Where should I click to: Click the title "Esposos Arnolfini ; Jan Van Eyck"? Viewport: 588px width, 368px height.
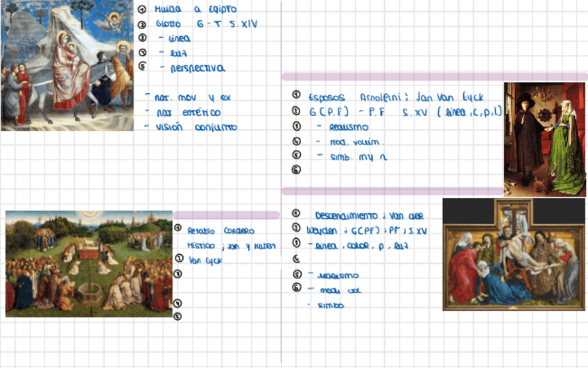coord(396,97)
